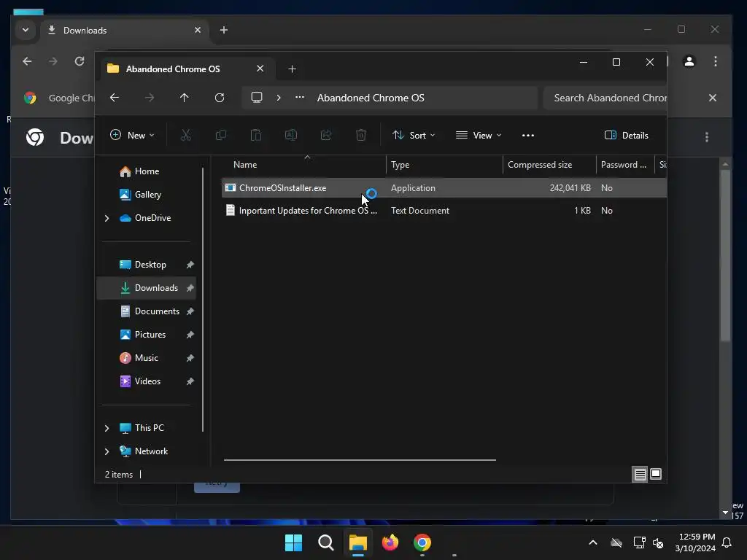Image resolution: width=747 pixels, height=560 pixels.
Task: Open See more ellipsis in Explorer toolbar
Action: click(x=528, y=135)
